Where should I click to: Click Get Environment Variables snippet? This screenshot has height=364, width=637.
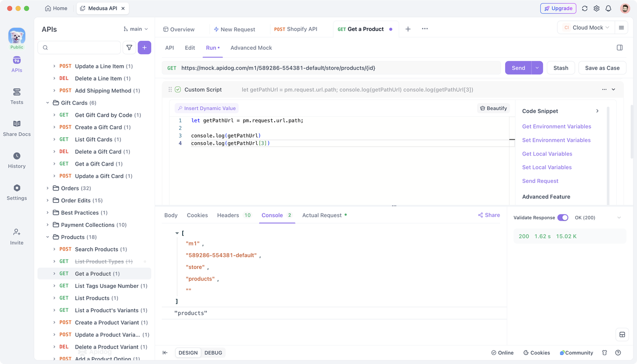[x=556, y=126]
